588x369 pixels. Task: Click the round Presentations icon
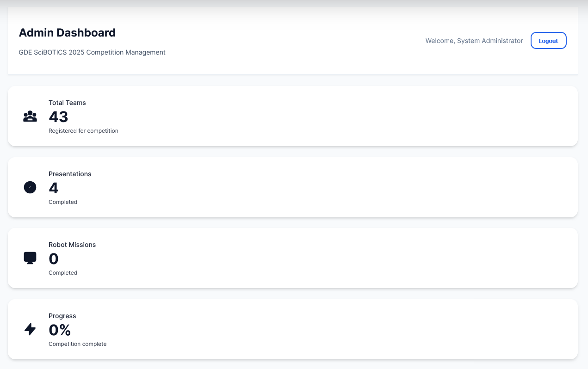(x=30, y=187)
